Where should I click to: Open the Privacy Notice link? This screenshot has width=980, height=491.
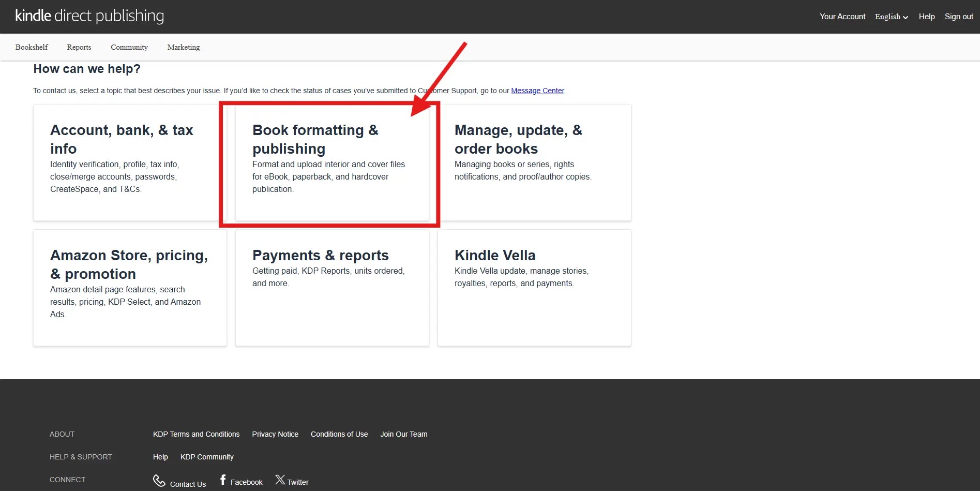pyautogui.click(x=275, y=434)
